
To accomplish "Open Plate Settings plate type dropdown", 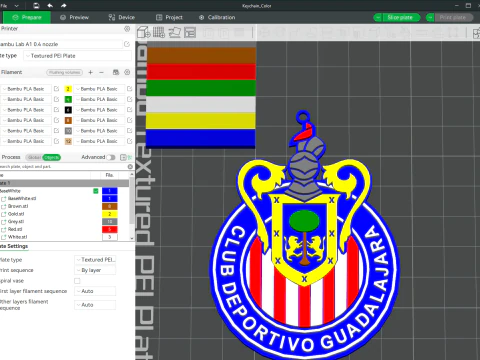I will point(95,259).
